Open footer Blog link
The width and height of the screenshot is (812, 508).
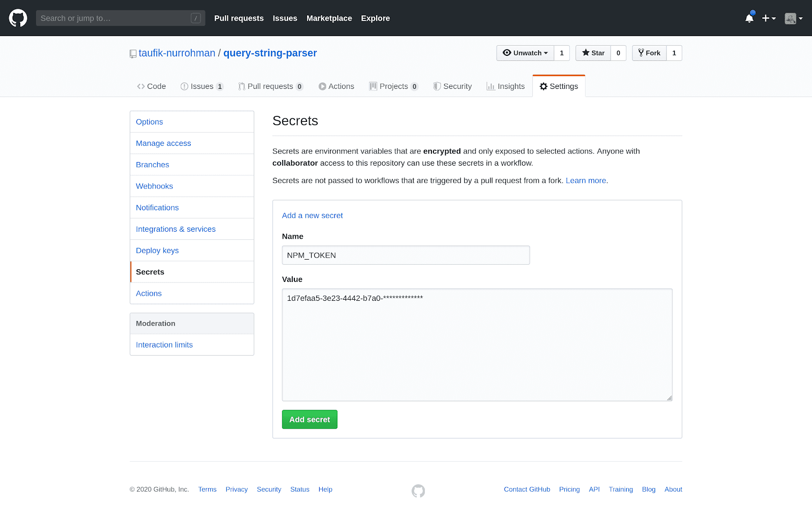[649, 490]
